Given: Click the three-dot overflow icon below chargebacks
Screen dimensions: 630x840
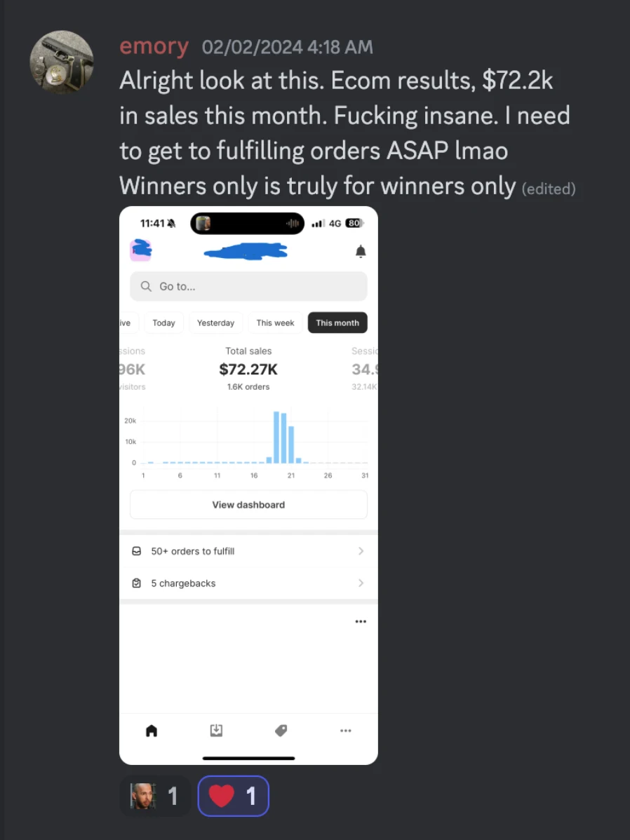Looking at the screenshot, I should (x=361, y=621).
